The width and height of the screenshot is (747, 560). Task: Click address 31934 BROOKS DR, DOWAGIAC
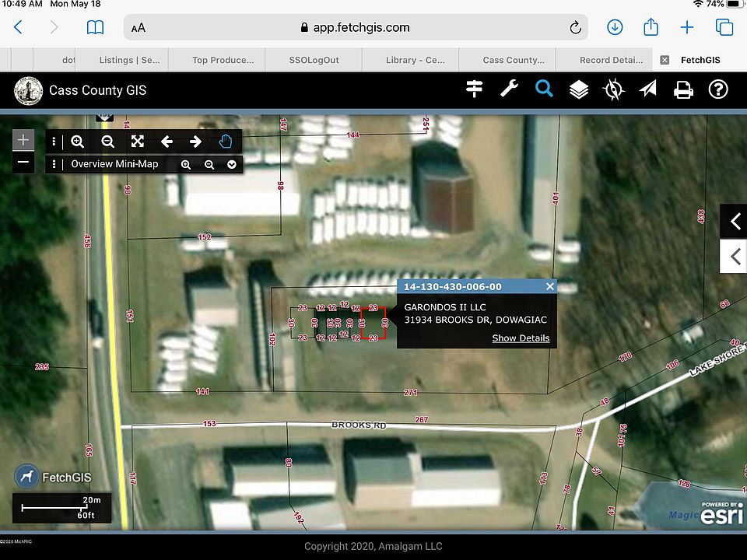pyautogui.click(x=475, y=320)
